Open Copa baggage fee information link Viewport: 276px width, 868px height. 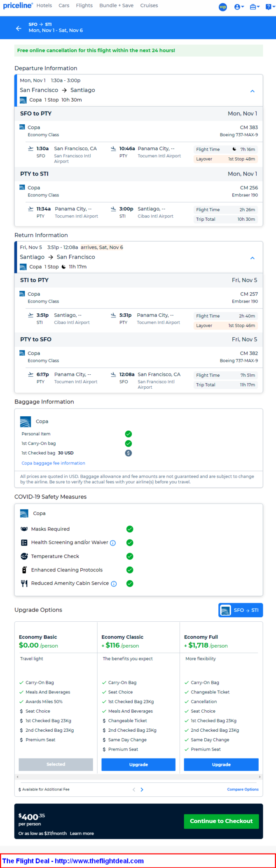[53, 463]
